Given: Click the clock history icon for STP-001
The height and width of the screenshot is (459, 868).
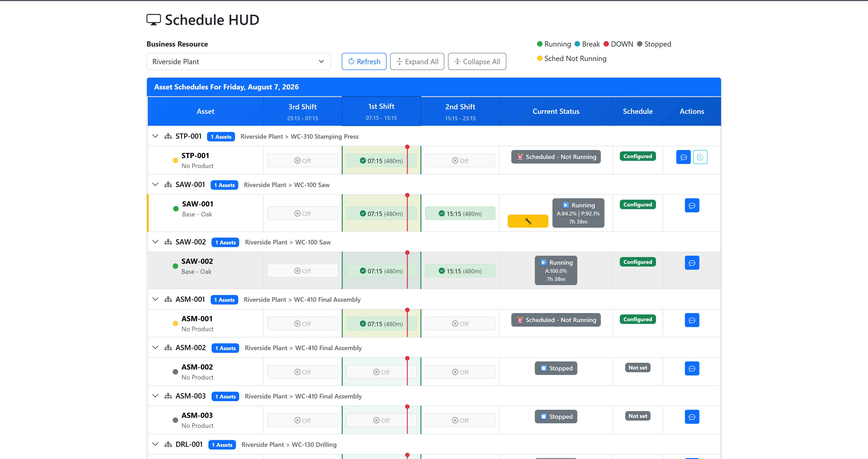Looking at the screenshot, I should (x=700, y=157).
